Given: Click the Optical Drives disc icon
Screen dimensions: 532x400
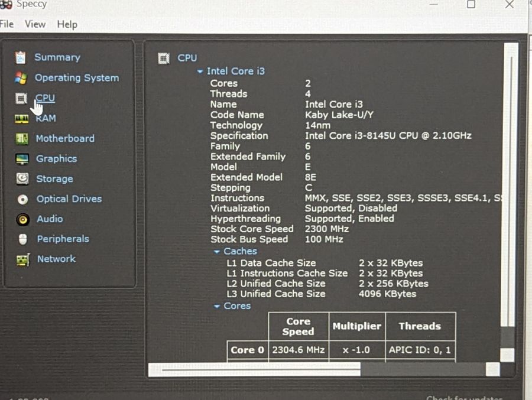Looking at the screenshot, I should (x=22, y=199).
